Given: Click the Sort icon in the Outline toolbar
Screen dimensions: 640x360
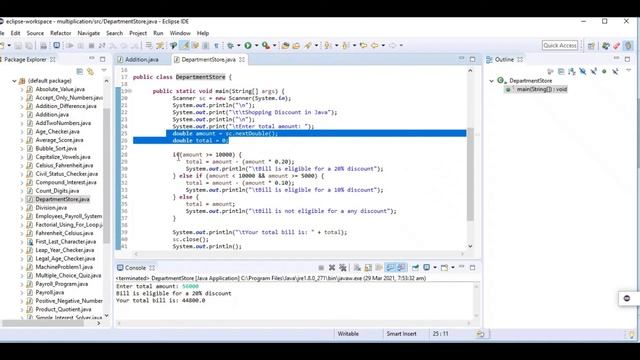Looking at the screenshot, I should tap(572, 72).
